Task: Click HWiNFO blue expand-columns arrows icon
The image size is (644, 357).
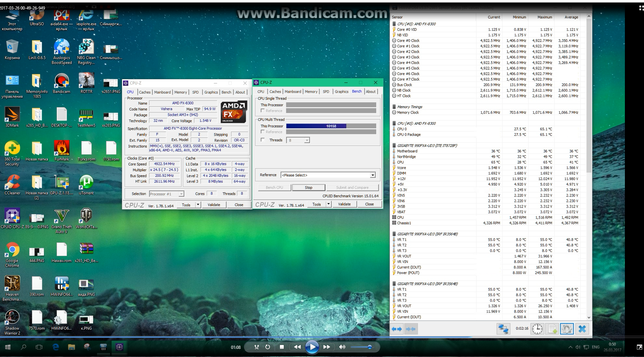Action: pyautogui.click(x=397, y=329)
